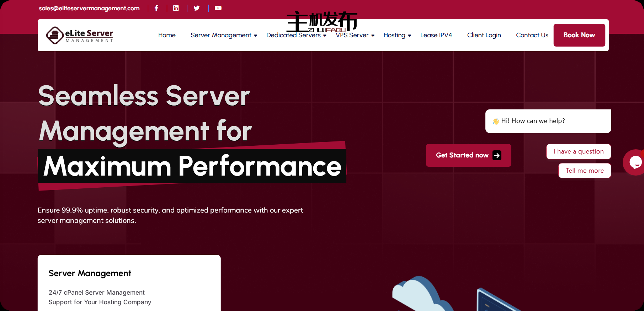Choose the 'I have a question' reply
Image resolution: width=644 pixels, height=311 pixels.
coord(578,151)
